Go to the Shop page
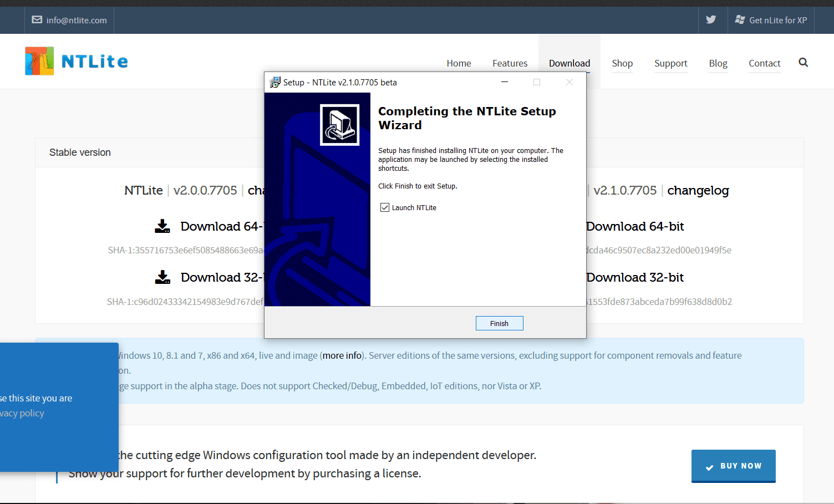Image resolution: width=834 pixels, height=504 pixels. (x=622, y=63)
